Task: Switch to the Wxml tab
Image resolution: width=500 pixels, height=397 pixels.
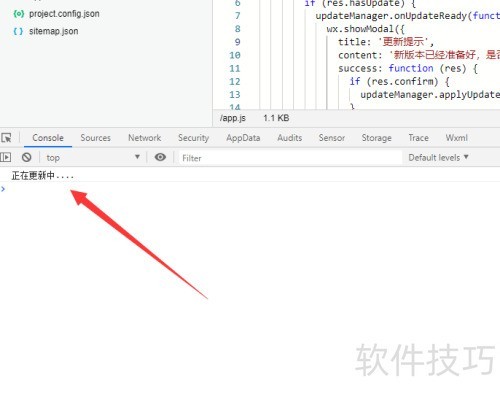Action: pos(457,138)
